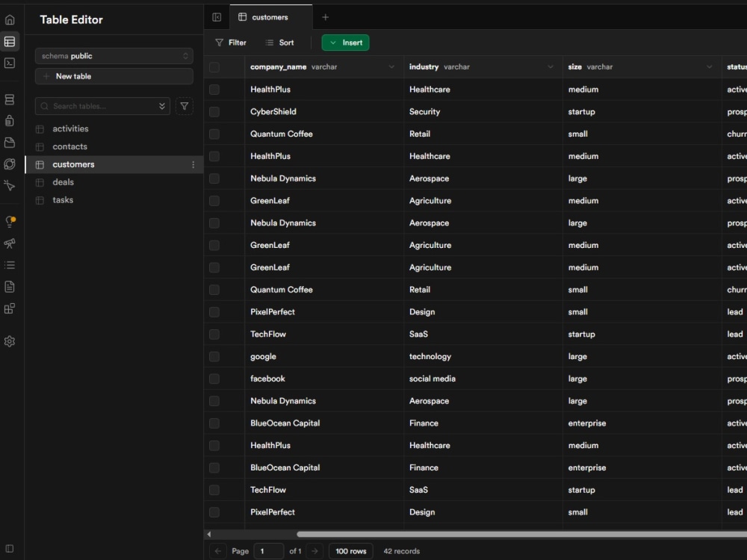Image resolution: width=747 pixels, height=560 pixels.
Task: Open the 100 rows page-size dropdown
Action: (x=350, y=551)
